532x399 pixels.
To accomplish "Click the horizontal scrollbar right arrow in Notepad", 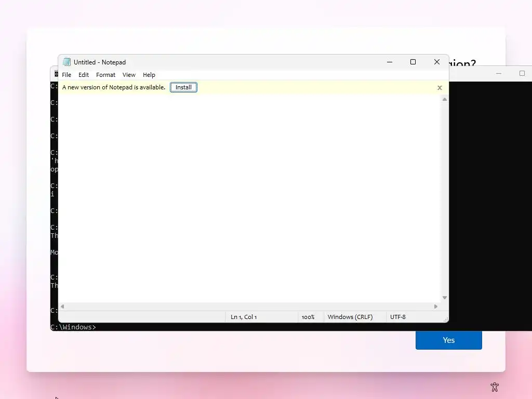I will pyautogui.click(x=436, y=307).
